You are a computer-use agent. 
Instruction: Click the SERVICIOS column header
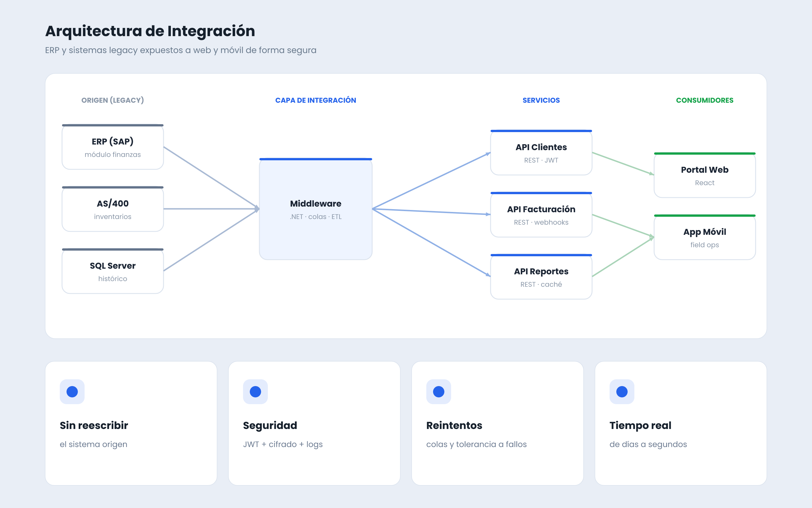click(541, 100)
